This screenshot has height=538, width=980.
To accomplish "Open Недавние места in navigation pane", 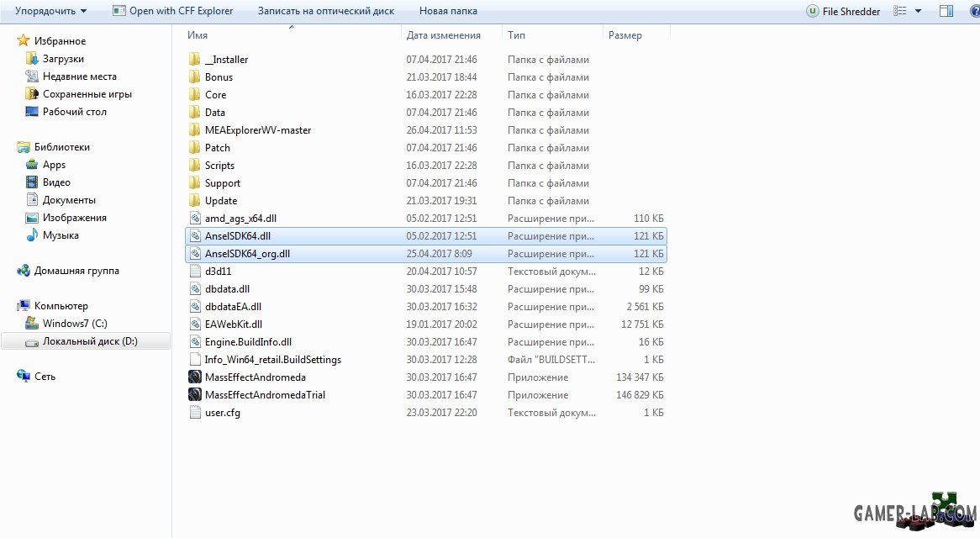I will 79,76.
